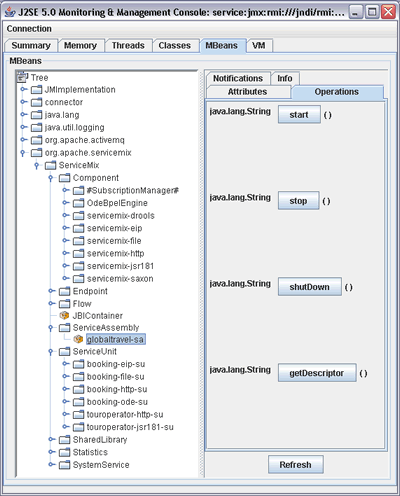Select the servicemix-jsr181 tree item
Screen dimensions: 400x496
pos(120,266)
